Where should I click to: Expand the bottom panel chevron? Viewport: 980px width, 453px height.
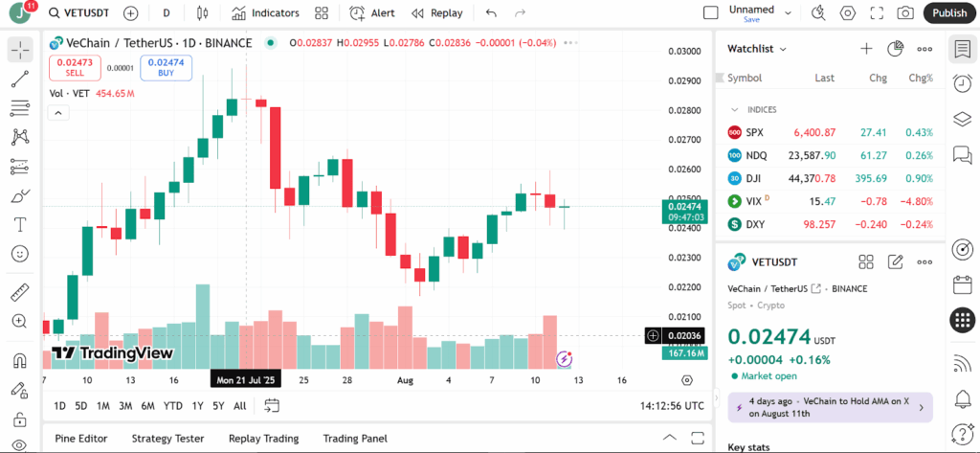point(669,438)
